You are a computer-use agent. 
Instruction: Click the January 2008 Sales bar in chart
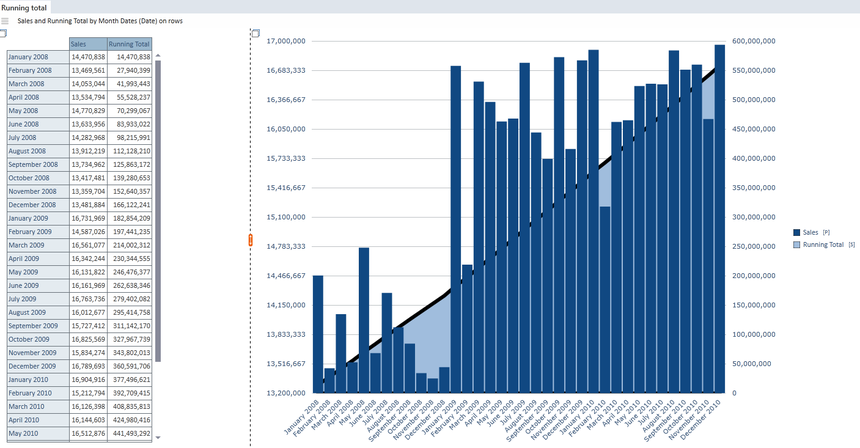coord(318,334)
